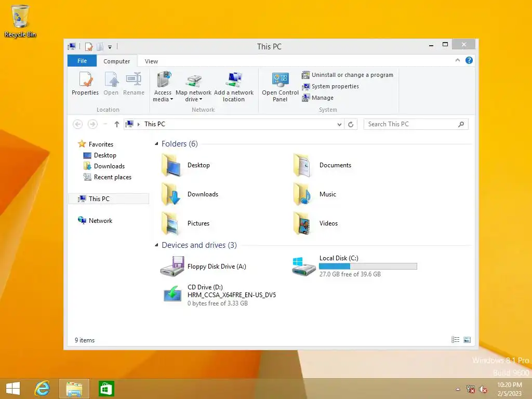This screenshot has width=532, height=399.
Task: Select the Downloads folder in the main pane
Action: coord(190,194)
